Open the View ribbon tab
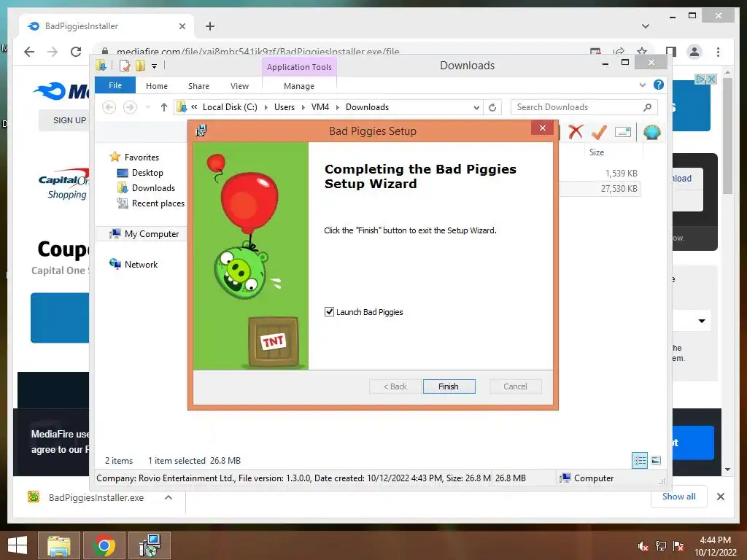The height and width of the screenshot is (560, 747). (239, 86)
